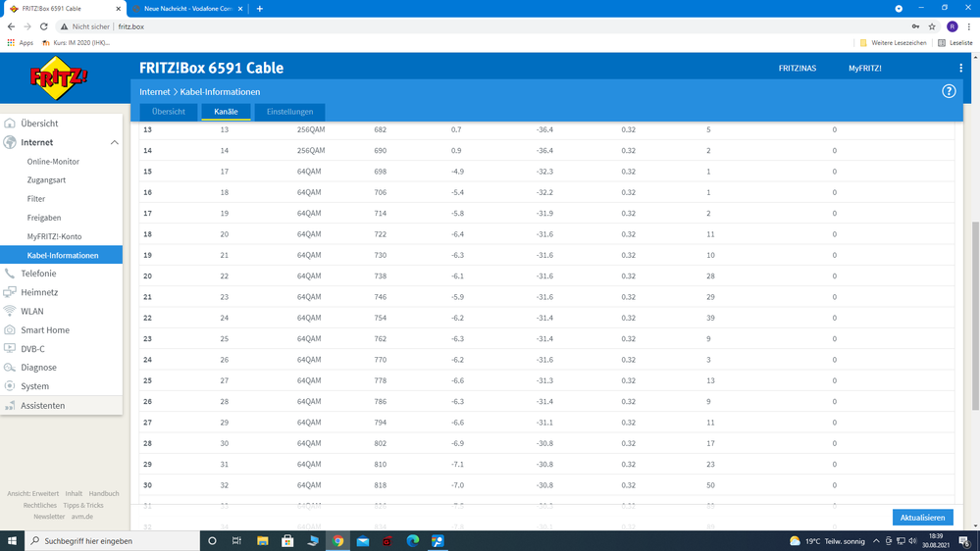Click frequency 682 in channel 13 row
The image size is (980, 551).
[x=380, y=130]
